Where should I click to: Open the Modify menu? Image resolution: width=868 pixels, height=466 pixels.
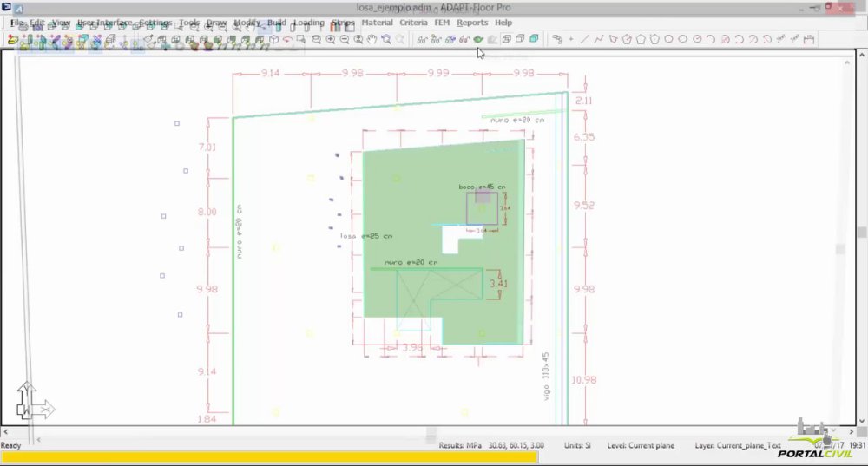[247, 23]
